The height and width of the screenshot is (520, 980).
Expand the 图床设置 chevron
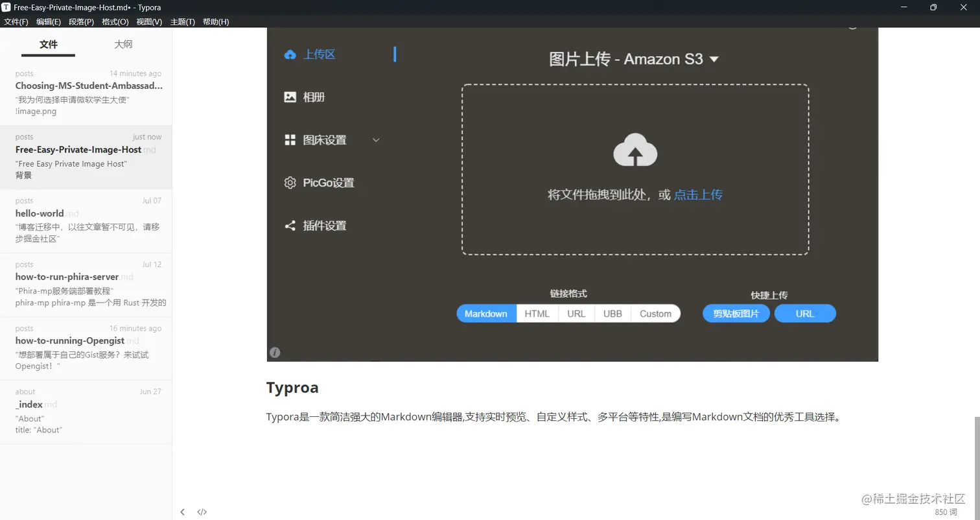pos(375,140)
